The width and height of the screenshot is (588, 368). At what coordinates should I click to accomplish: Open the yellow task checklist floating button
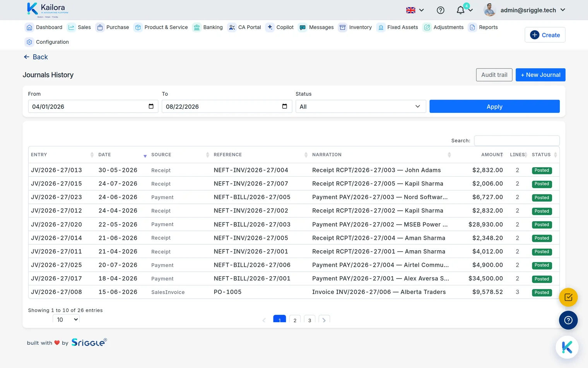click(568, 297)
